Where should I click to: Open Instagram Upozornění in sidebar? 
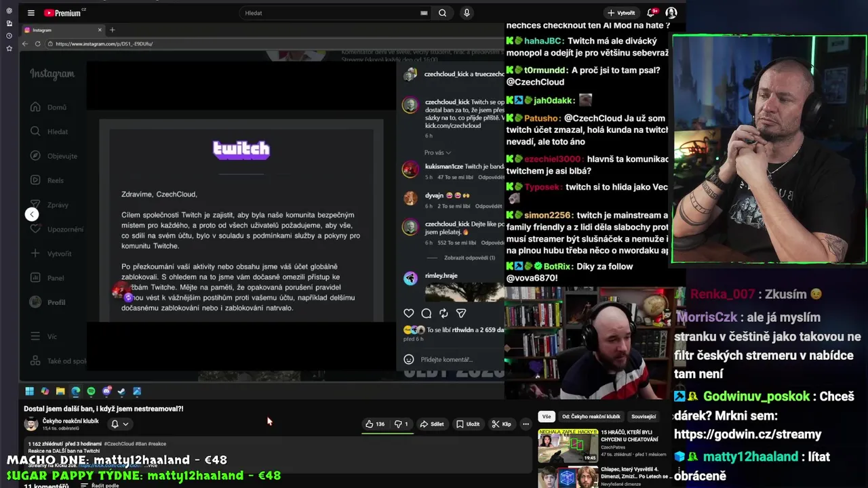(x=57, y=229)
